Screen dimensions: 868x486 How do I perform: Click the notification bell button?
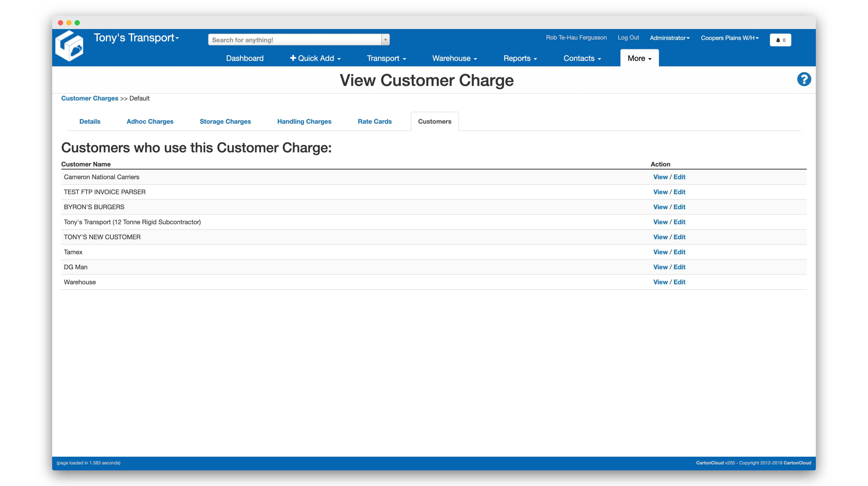coord(780,40)
